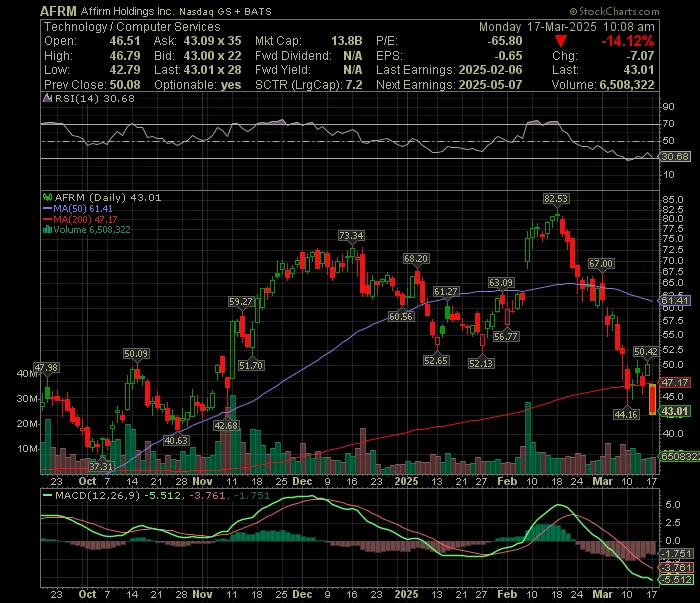The image size is (700, 603).
Task: Click the -14.12% percent change value
Action: [628, 41]
